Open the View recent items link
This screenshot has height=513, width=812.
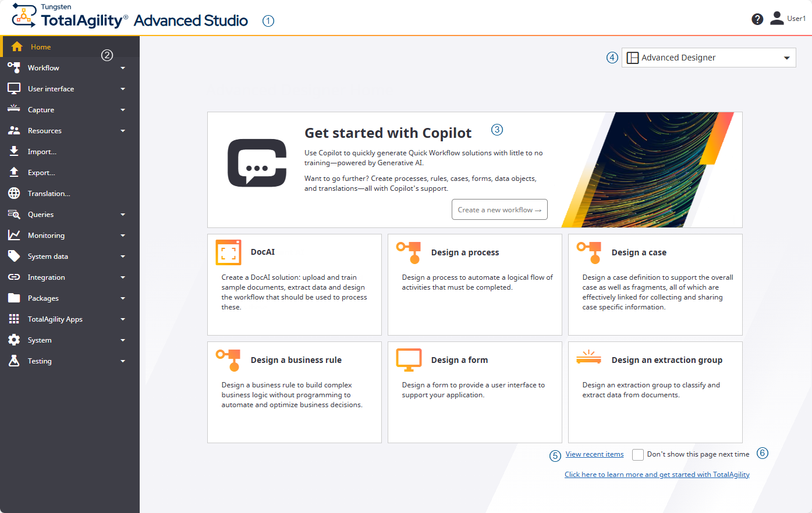[x=594, y=454]
